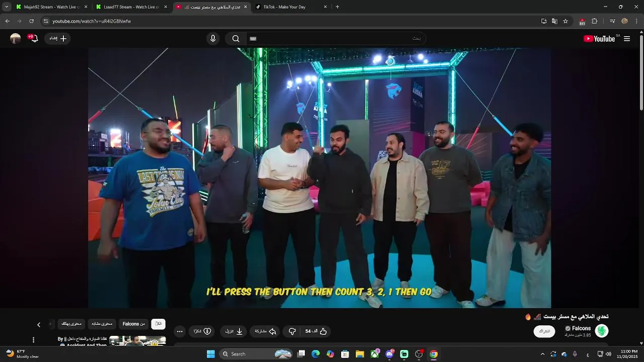Bookmark this page with star
Screen dimensions: 644x362
[566, 21]
